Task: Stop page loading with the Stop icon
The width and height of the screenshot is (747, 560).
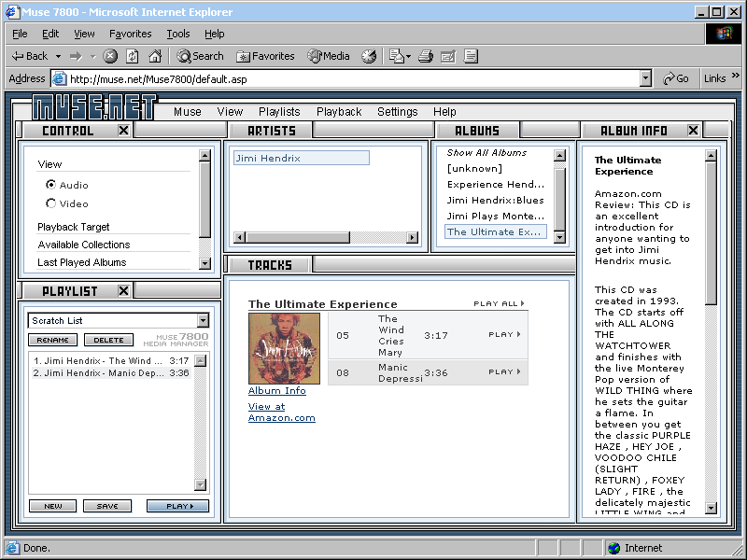Action: click(x=110, y=56)
